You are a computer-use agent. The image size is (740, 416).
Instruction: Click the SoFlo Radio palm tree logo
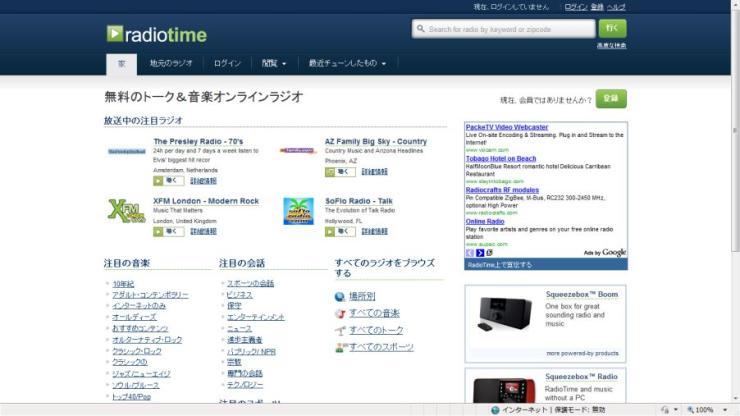298,211
